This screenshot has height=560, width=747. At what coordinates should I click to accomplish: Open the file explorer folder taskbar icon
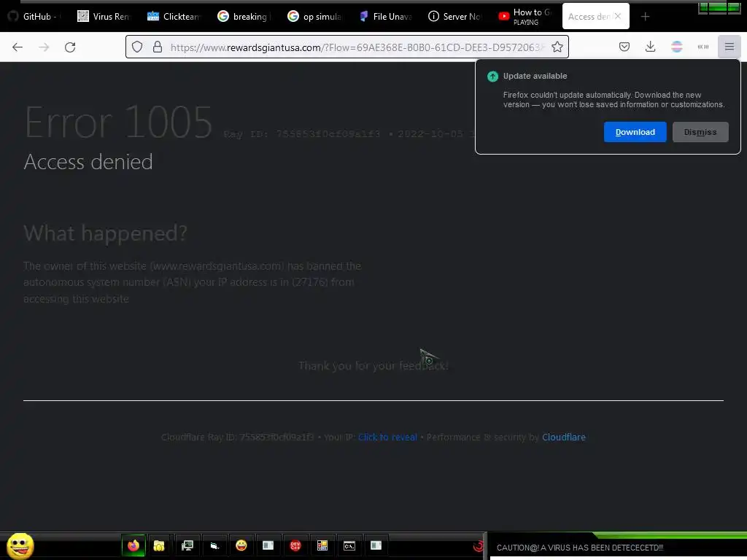coord(158,545)
